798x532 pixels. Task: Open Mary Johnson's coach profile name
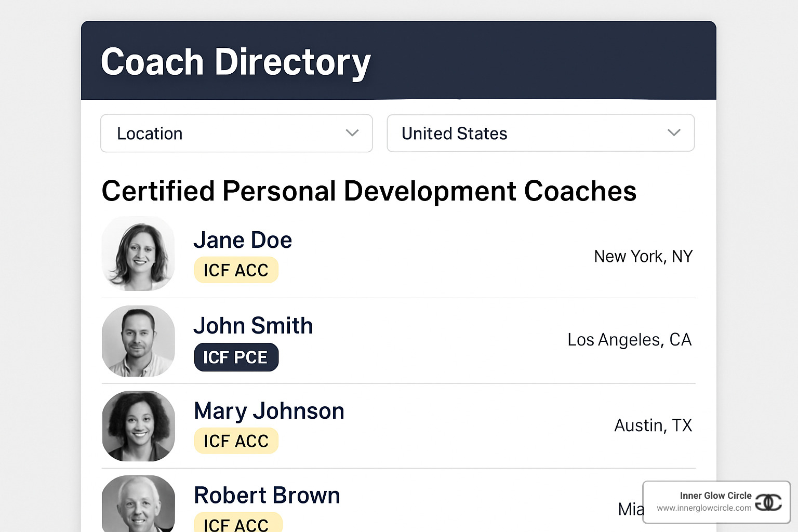[x=269, y=411]
